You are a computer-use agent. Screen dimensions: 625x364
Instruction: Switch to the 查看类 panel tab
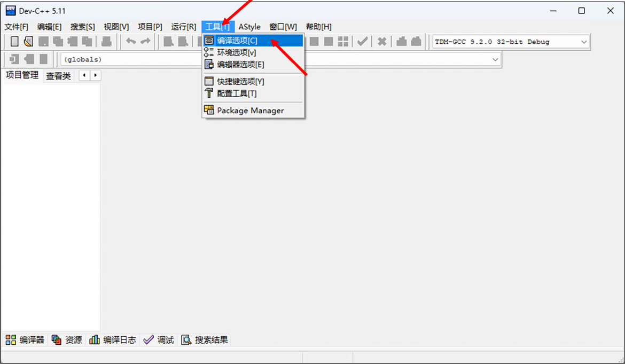pos(58,75)
